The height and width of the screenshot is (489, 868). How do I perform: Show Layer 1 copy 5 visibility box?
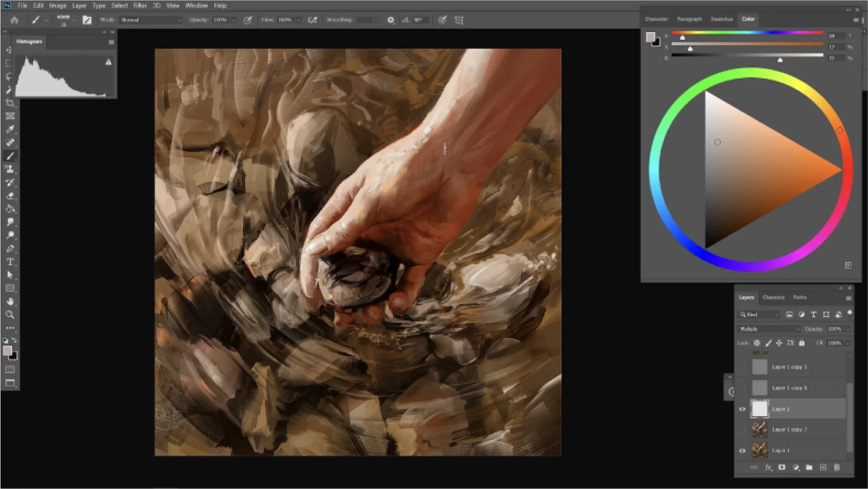tap(742, 367)
